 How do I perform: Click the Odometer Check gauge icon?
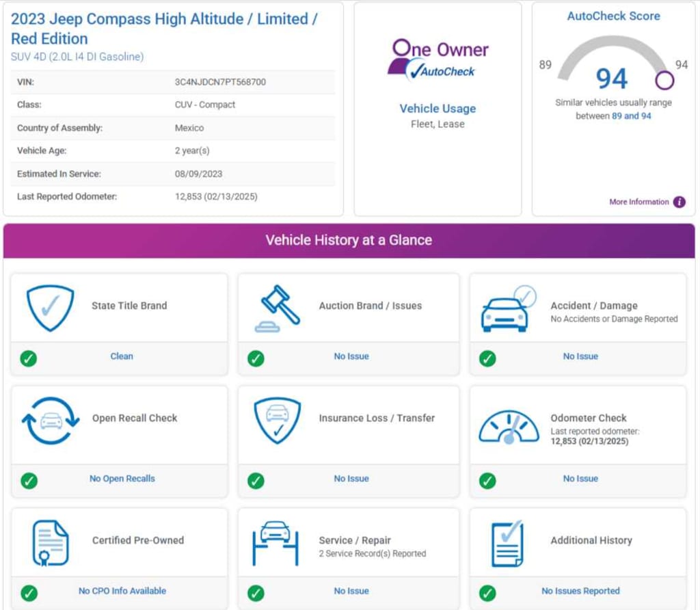509,427
